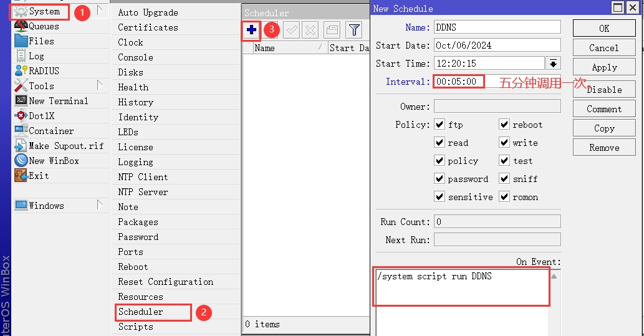The image size is (644, 336).
Task: Select Scripts in the System submenu
Action: (x=135, y=327)
